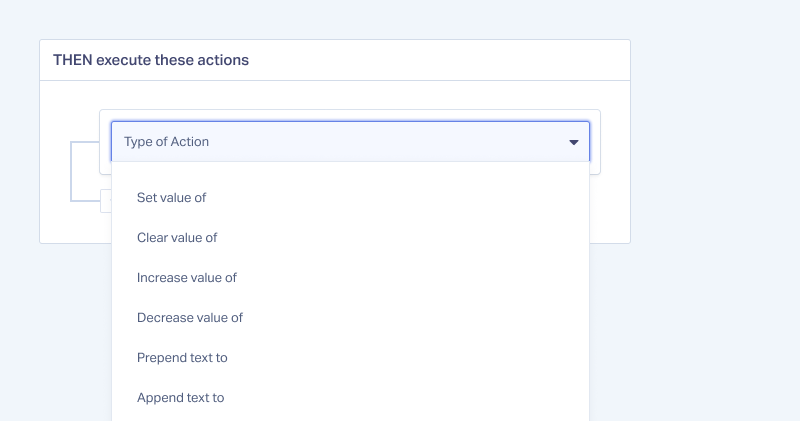The height and width of the screenshot is (421, 800).
Task: Select 'Append text to' option
Action: (x=350, y=398)
